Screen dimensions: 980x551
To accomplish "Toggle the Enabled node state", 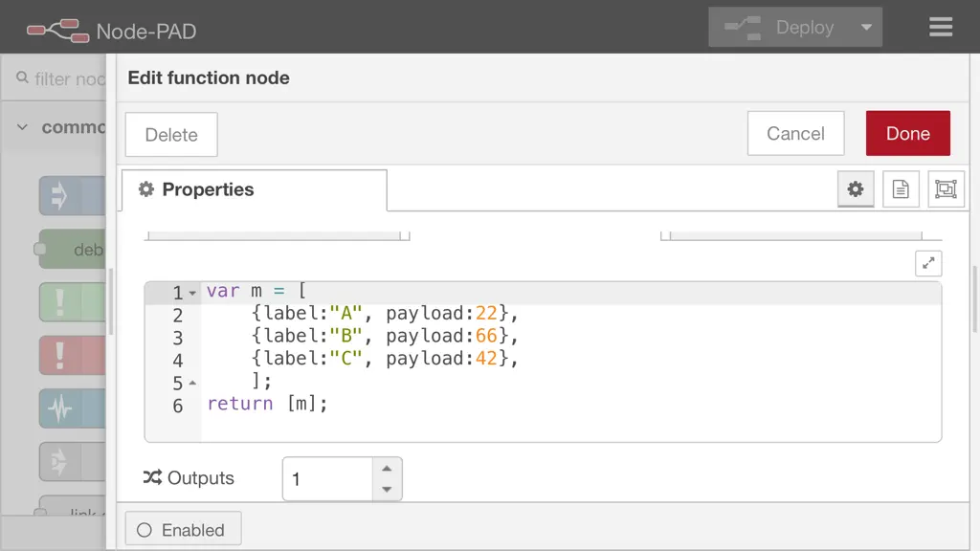I will pos(183,529).
